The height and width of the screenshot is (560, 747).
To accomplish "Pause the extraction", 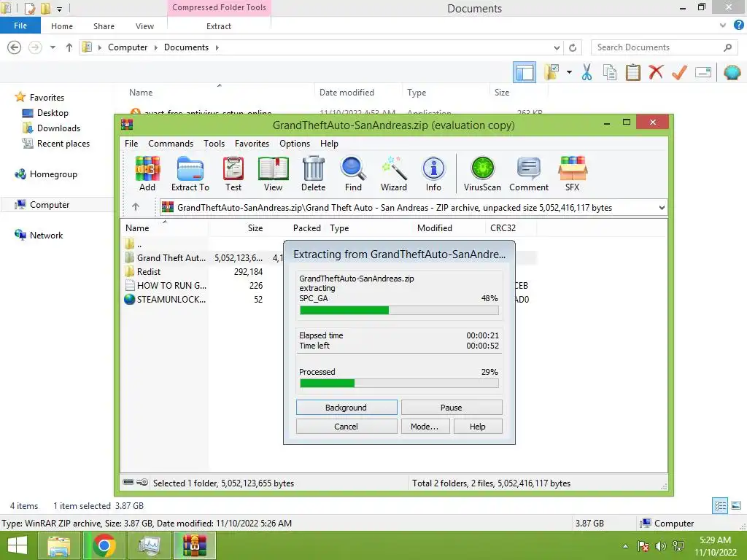I will [451, 408].
